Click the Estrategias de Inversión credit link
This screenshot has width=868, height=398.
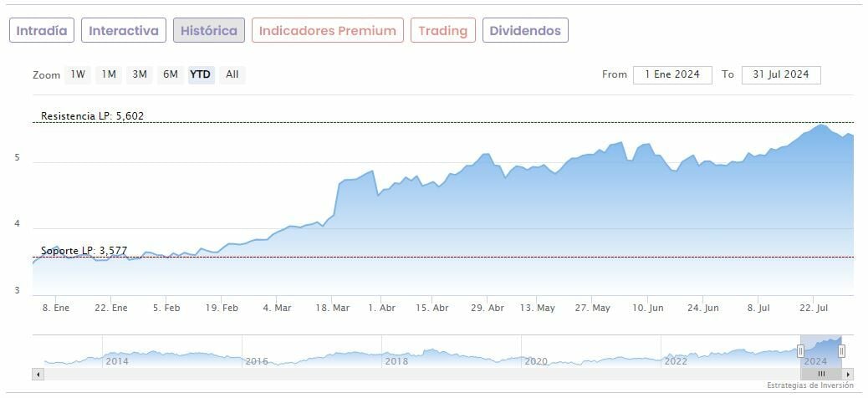810,385
